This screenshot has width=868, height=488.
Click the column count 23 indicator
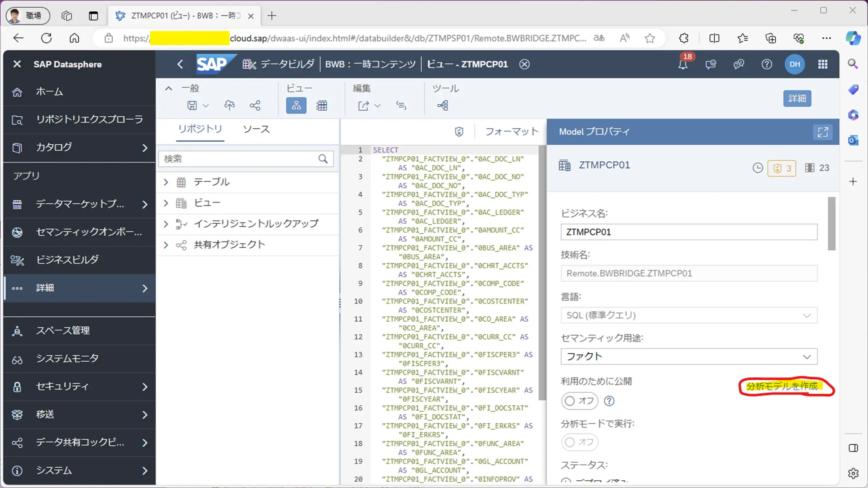click(x=817, y=168)
